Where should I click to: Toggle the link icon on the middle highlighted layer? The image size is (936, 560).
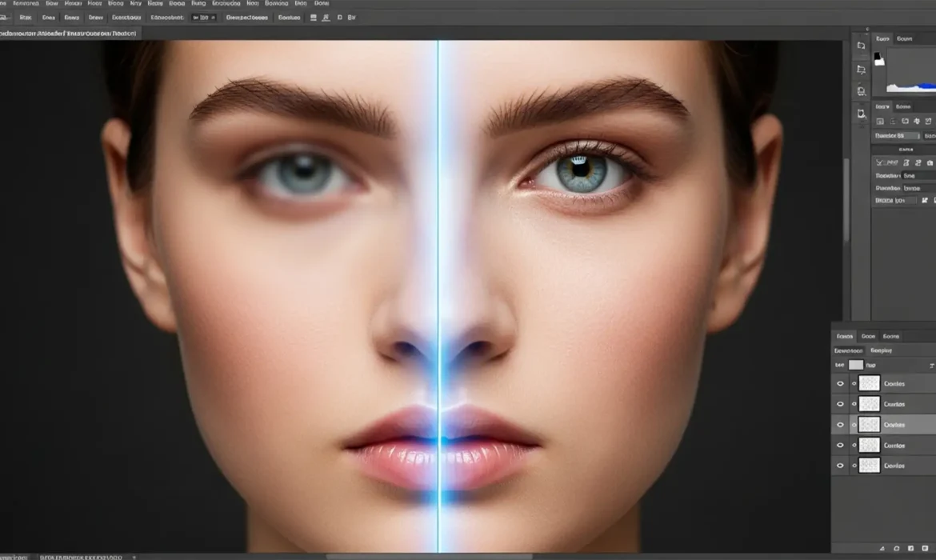(x=854, y=423)
